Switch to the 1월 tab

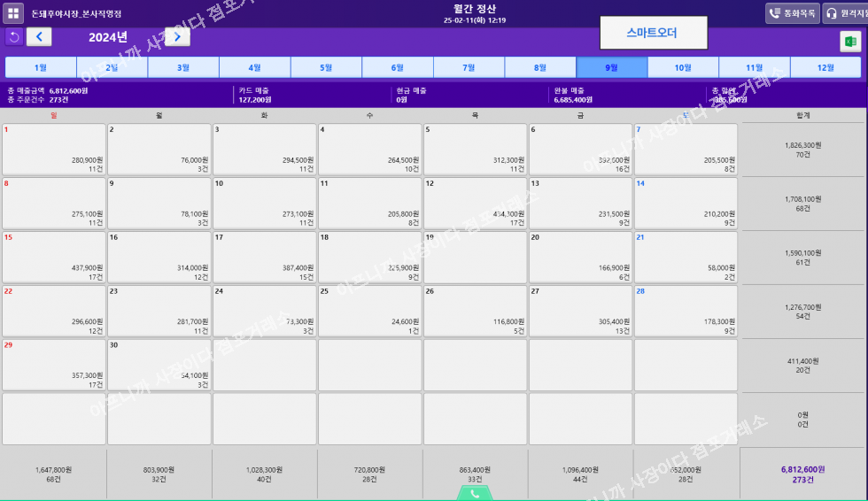point(41,67)
